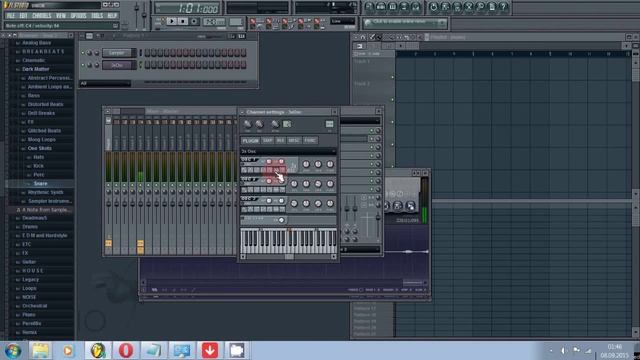
Task: Open the piano roll toolbar icon
Action: 392,7
